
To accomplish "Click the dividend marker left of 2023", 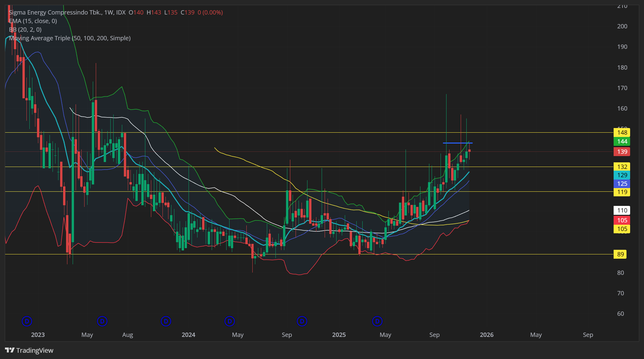I will tap(27, 321).
